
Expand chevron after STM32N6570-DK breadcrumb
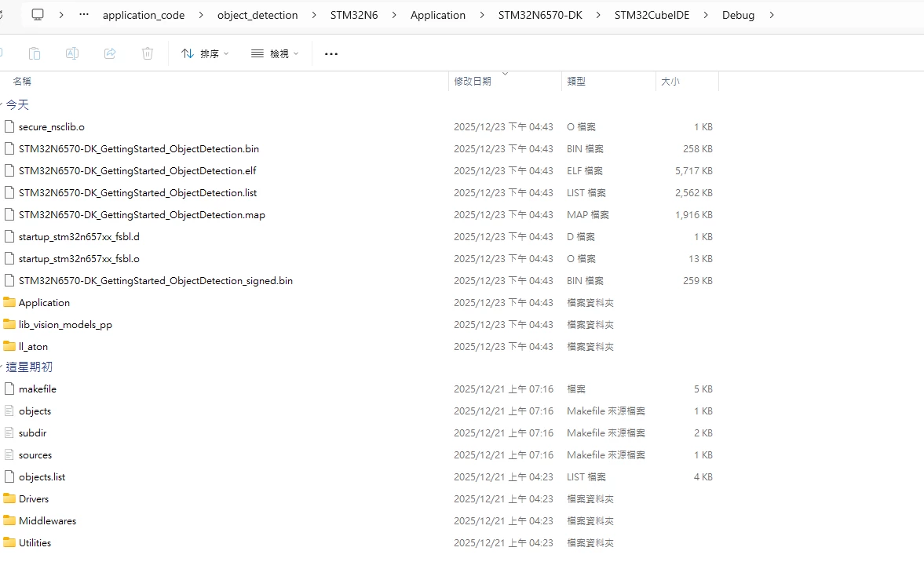(599, 15)
